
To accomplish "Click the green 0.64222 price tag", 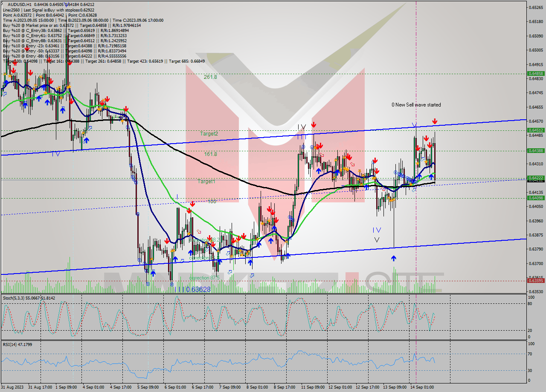I will click(535, 178).
